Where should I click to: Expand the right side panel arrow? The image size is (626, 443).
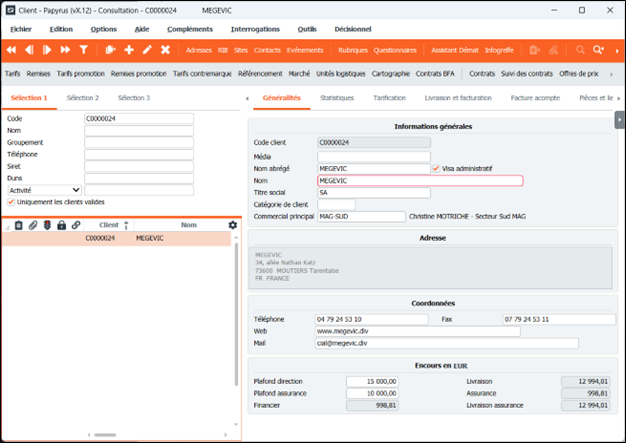pyautogui.click(x=619, y=120)
